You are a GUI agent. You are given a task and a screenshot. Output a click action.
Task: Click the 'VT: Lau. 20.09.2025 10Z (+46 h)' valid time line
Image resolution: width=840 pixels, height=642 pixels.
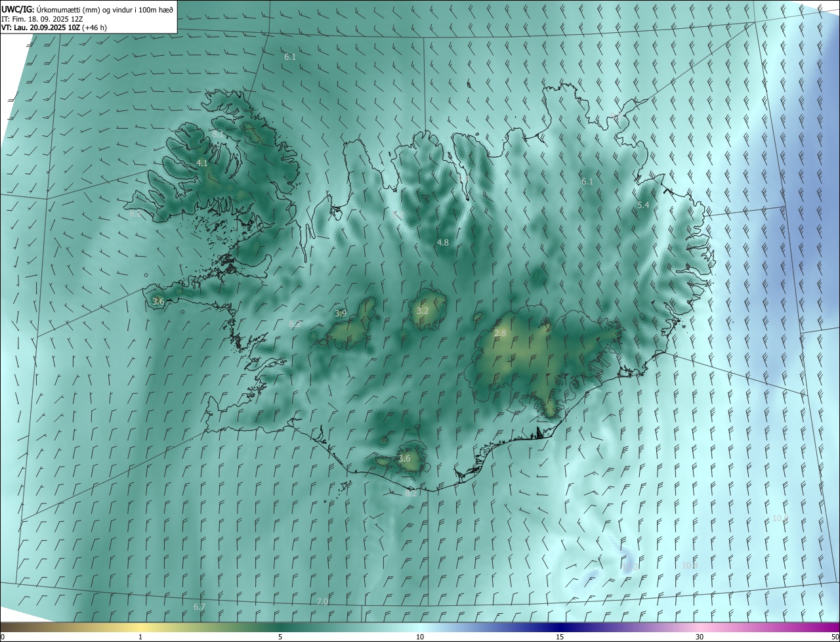[x=54, y=28]
